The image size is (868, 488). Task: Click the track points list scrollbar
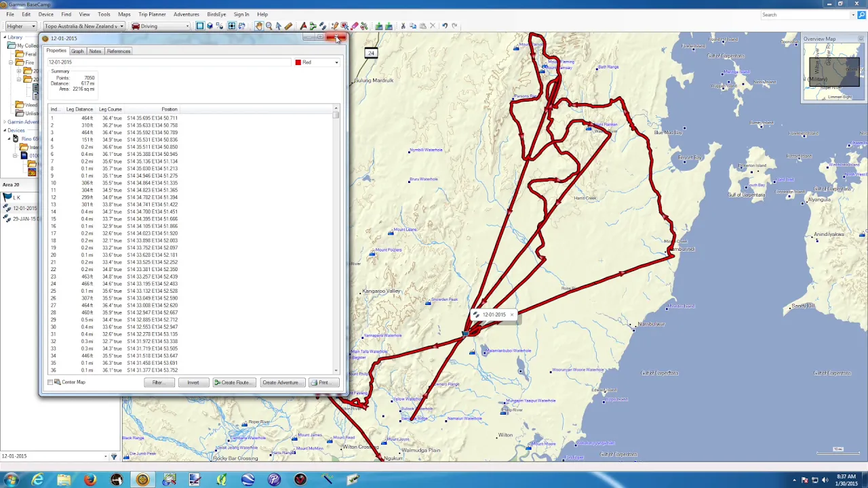click(x=336, y=241)
